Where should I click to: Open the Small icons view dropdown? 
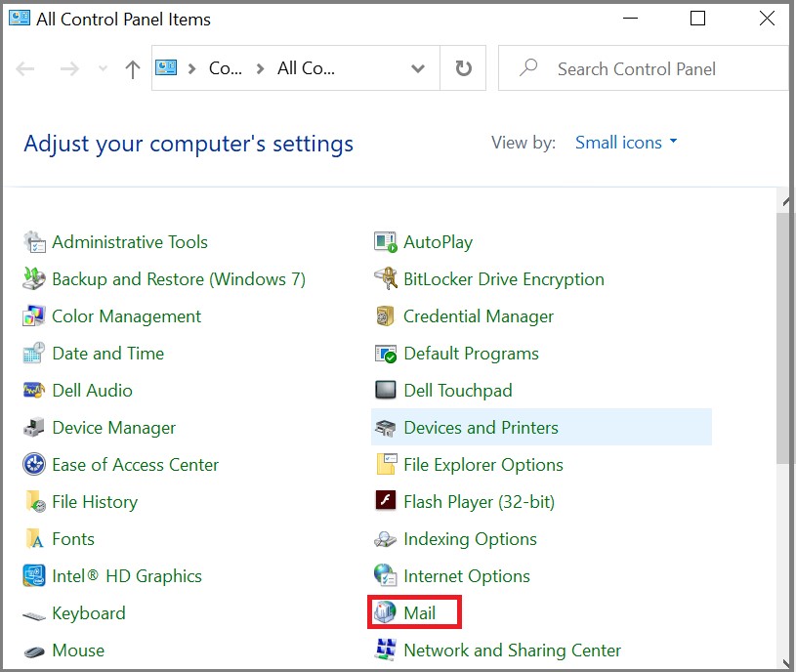[626, 143]
